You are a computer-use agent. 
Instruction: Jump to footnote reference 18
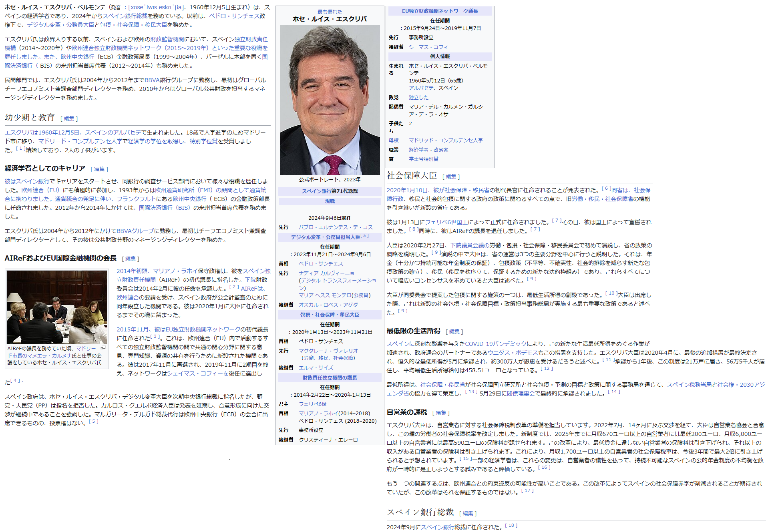point(511,526)
